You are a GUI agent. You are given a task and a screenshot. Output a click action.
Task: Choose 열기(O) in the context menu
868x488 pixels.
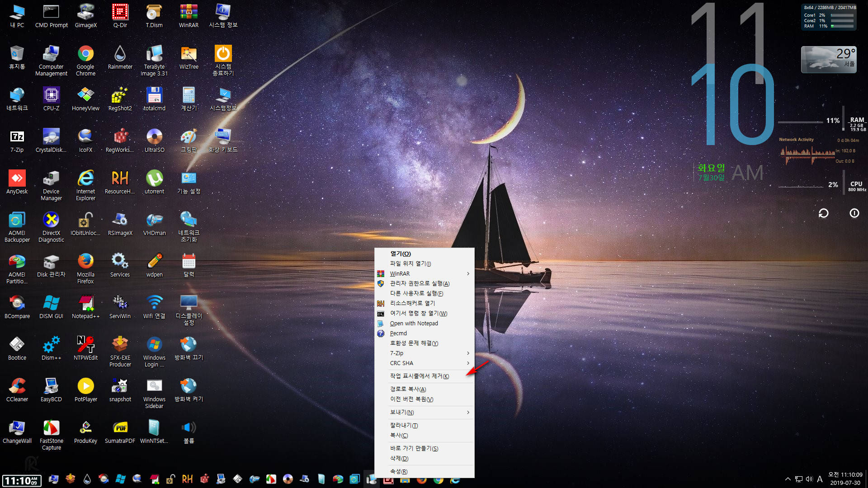pos(425,253)
